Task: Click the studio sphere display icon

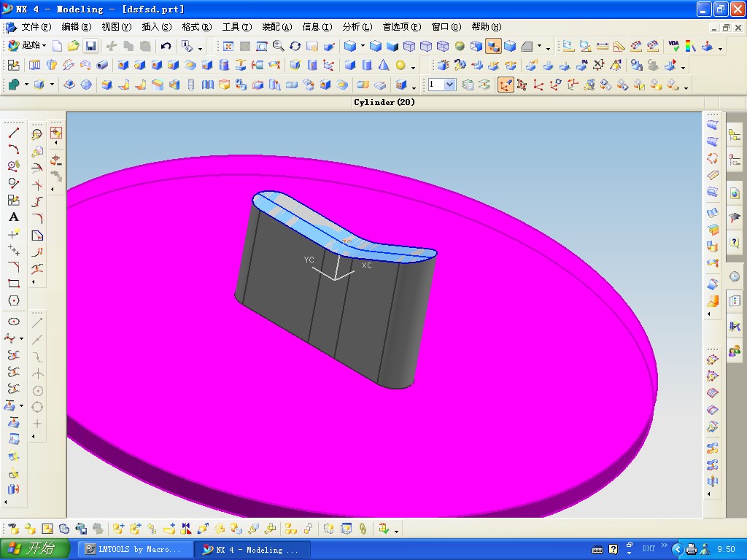Action: coord(460,46)
